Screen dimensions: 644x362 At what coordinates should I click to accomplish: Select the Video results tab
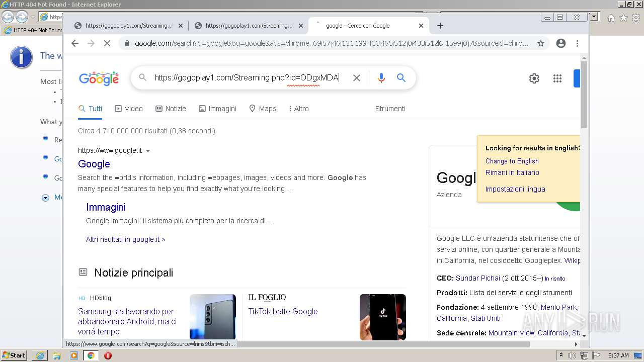129,109
